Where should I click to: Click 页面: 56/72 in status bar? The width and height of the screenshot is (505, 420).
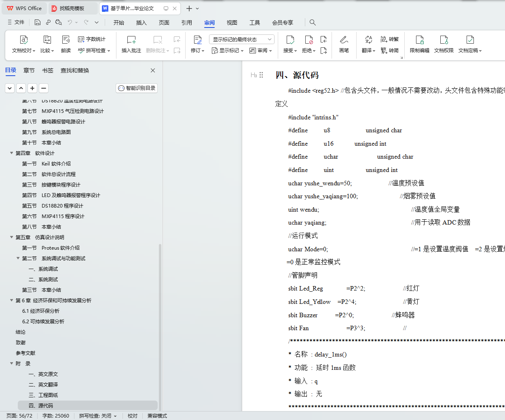pos(19,416)
